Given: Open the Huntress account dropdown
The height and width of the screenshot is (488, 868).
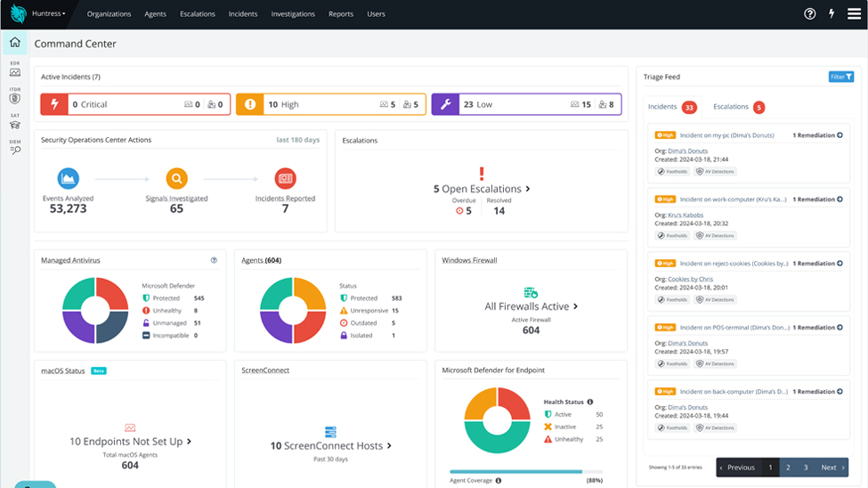Looking at the screenshot, I should 49,14.
